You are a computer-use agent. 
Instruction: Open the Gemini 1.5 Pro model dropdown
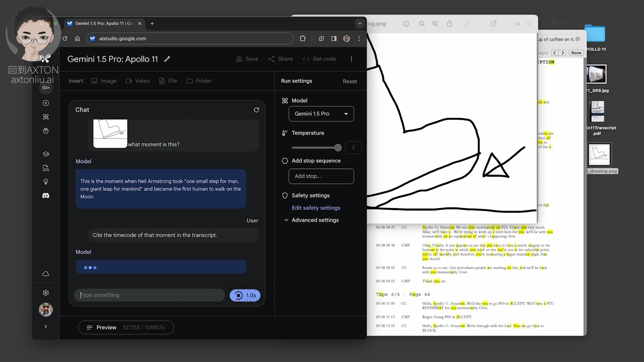(321, 114)
